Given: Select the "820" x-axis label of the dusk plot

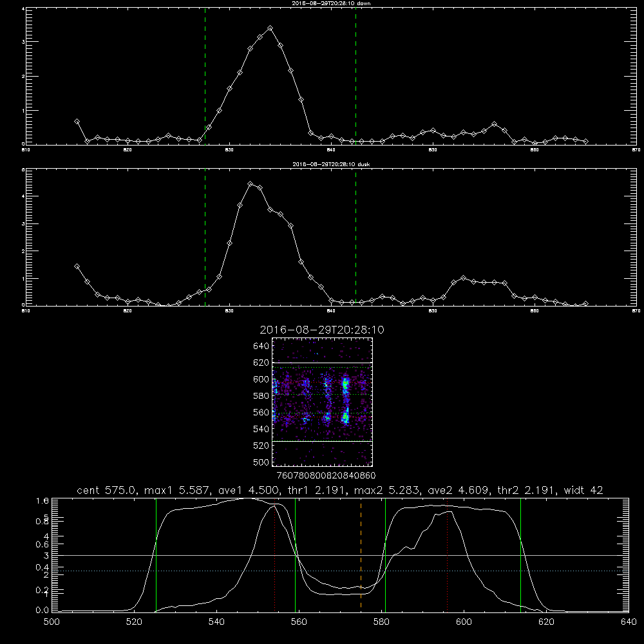Looking at the screenshot, I should (128, 311).
